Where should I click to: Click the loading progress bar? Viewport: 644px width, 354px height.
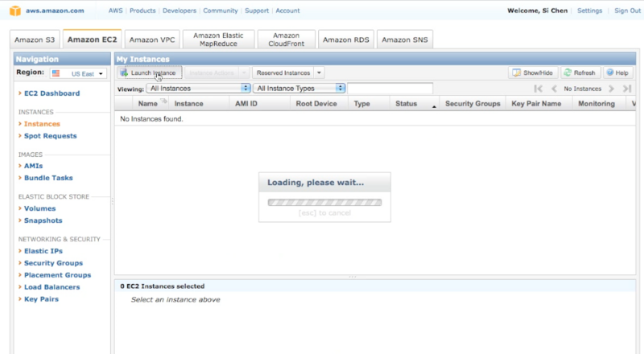pos(324,203)
